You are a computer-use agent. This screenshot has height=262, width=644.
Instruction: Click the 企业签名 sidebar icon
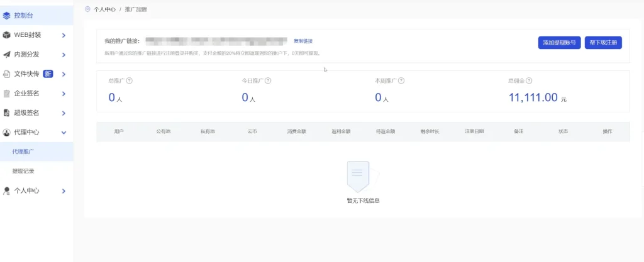point(6,94)
